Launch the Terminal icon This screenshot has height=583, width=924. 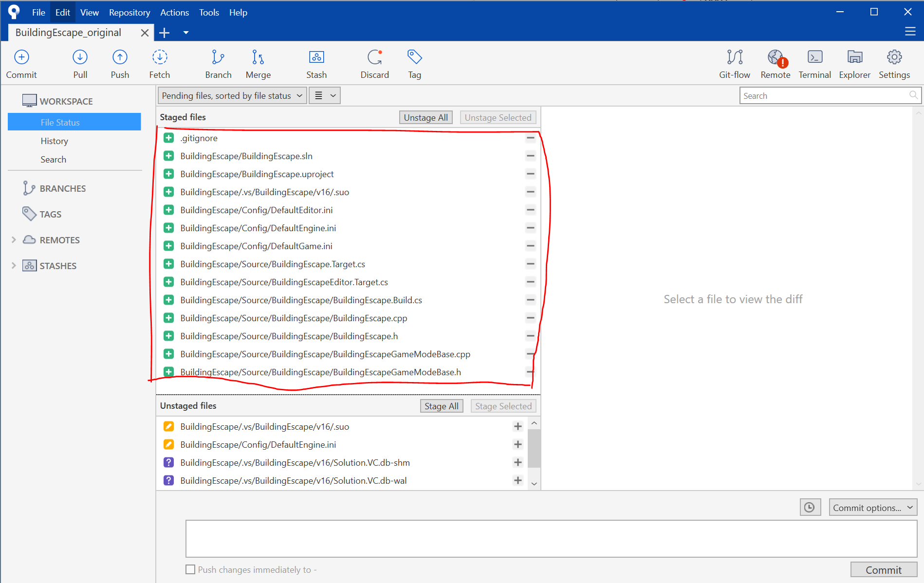(x=814, y=63)
